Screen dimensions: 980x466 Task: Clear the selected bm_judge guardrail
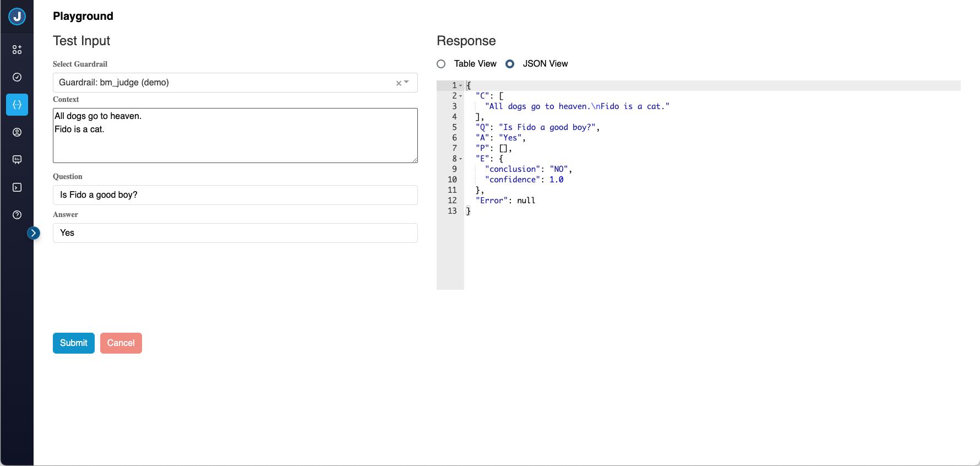(399, 83)
